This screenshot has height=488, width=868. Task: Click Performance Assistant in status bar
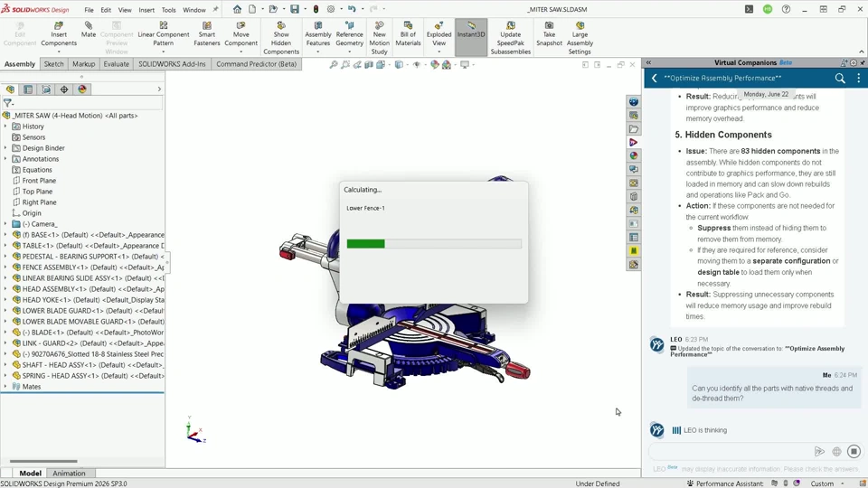[724, 483]
